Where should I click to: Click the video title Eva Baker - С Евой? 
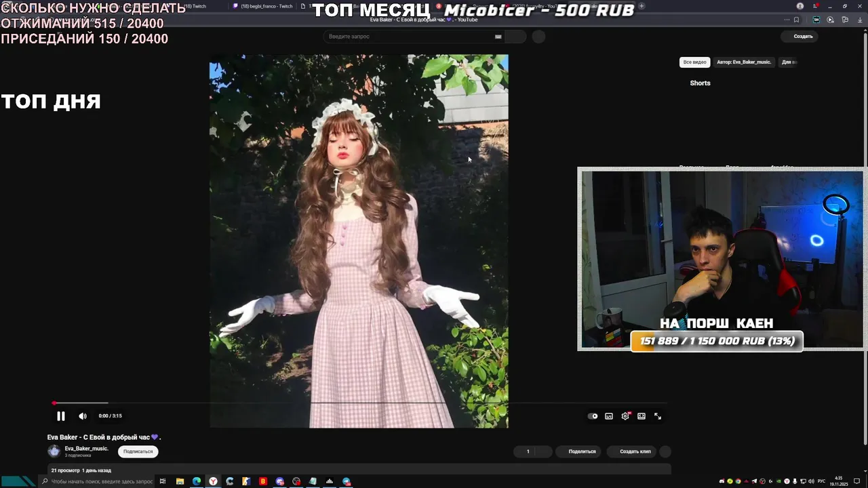(x=104, y=437)
